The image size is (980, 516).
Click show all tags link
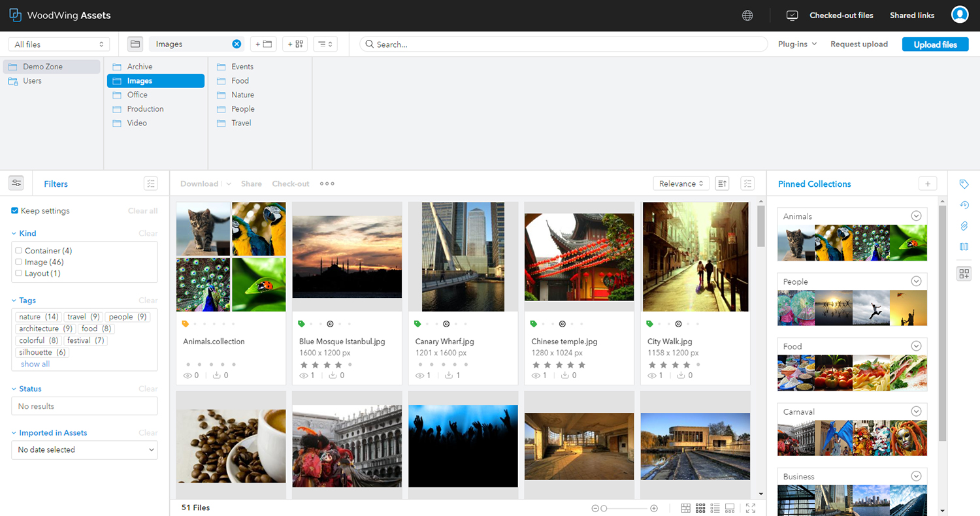coord(35,364)
